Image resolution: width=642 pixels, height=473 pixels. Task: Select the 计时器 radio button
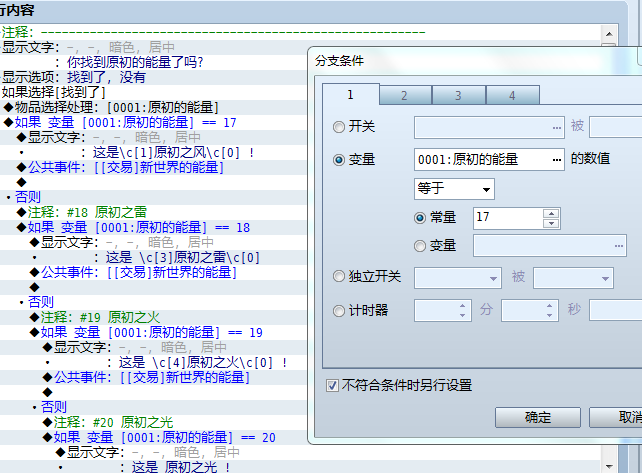tap(339, 311)
